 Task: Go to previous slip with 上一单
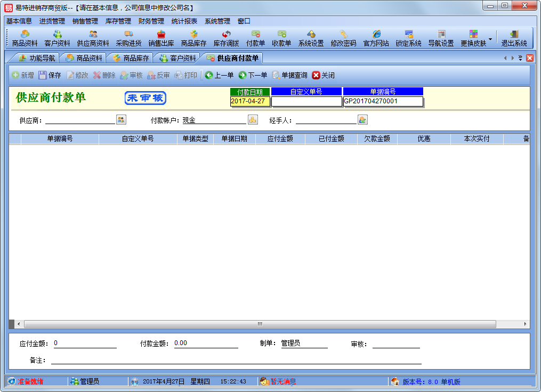click(219, 75)
